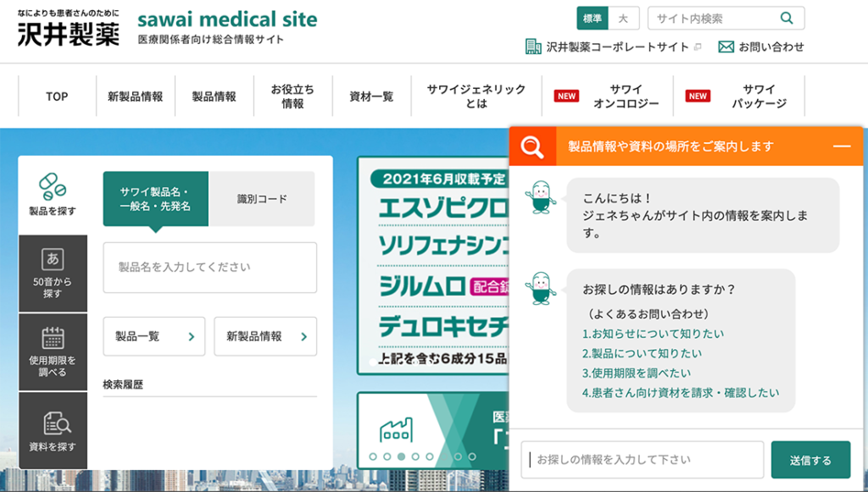This screenshot has height=492, width=868.
Task: Open 製品情報 navigation item
Action: click(x=214, y=97)
